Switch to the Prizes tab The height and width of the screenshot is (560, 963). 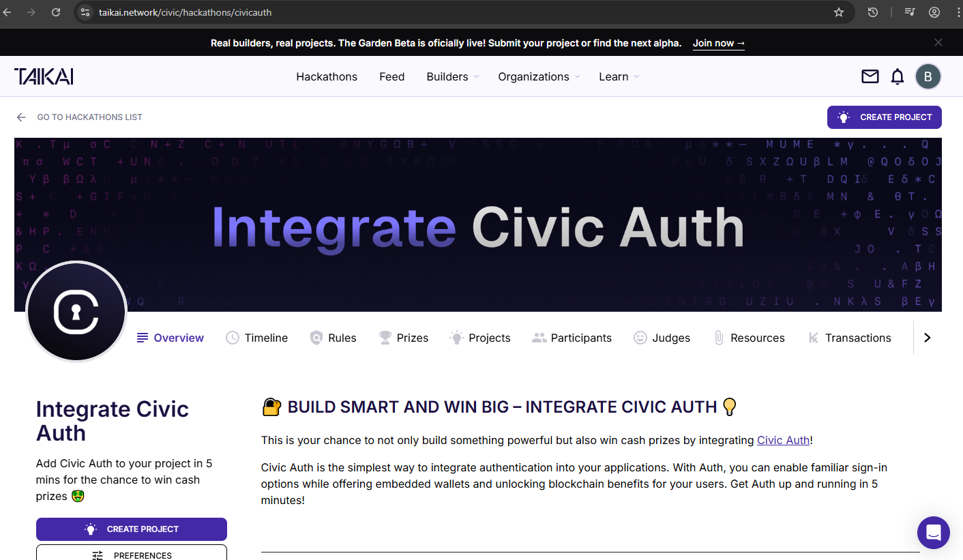point(404,338)
